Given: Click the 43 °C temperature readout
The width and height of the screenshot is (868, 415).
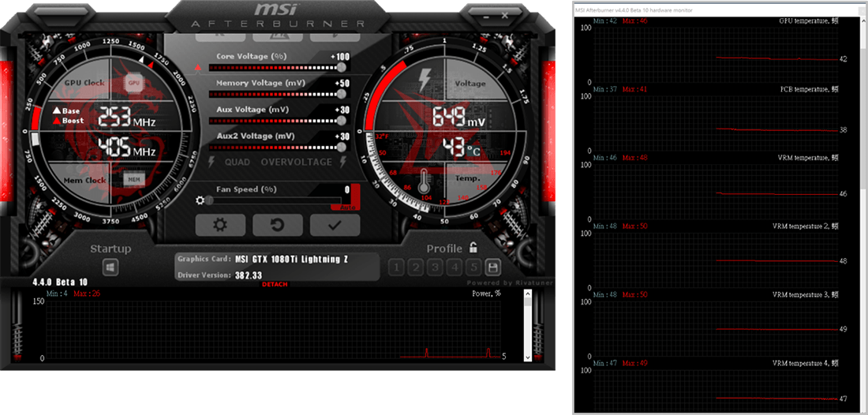Looking at the screenshot, I should click(461, 148).
